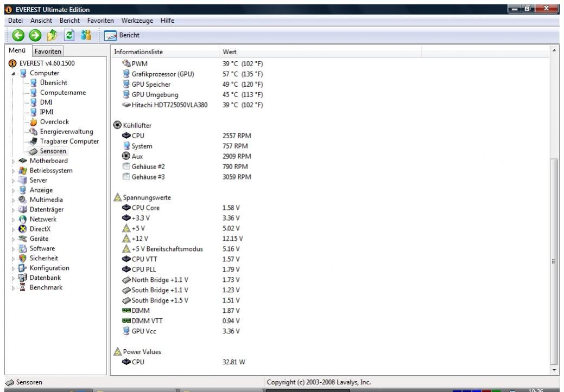The image size is (564, 392).
Task: Open the Favoriten menu in menu bar
Action: pyautogui.click(x=100, y=21)
